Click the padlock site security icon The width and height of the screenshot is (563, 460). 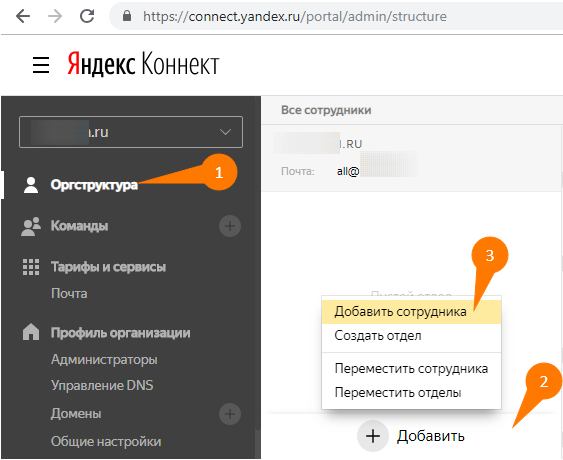pos(127,16)
